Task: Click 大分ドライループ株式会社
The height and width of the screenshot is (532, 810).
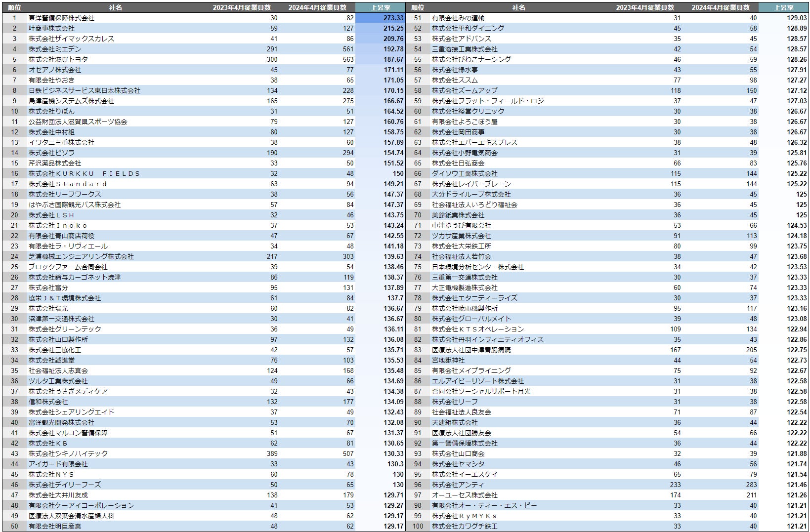Action: 471,194
